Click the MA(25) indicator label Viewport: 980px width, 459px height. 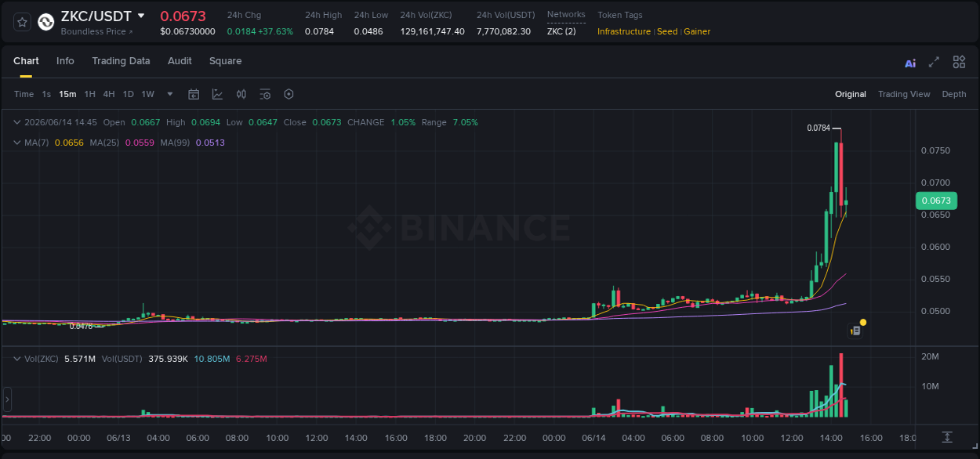pyautogui.click(x=104, y=143)
